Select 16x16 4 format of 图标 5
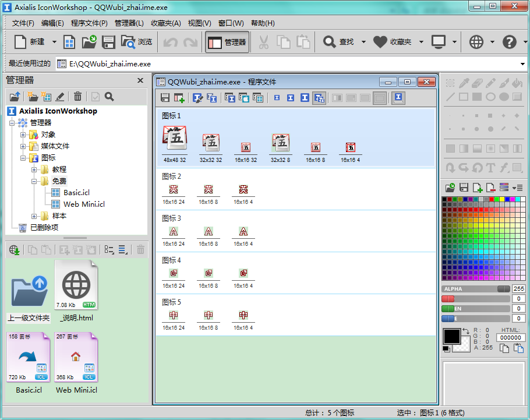This screenshot has width=530, height=420. pyautogui.click(x=243, y=321)
